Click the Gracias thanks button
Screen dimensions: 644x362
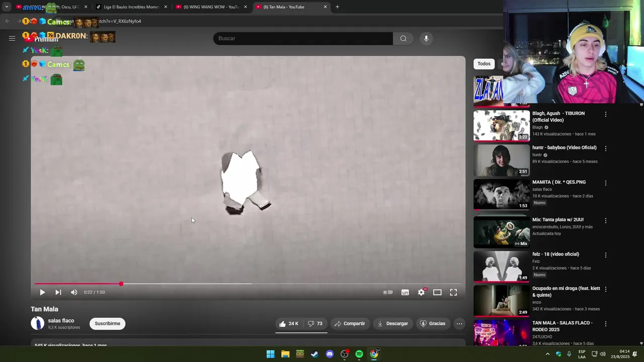coord(433,324)
